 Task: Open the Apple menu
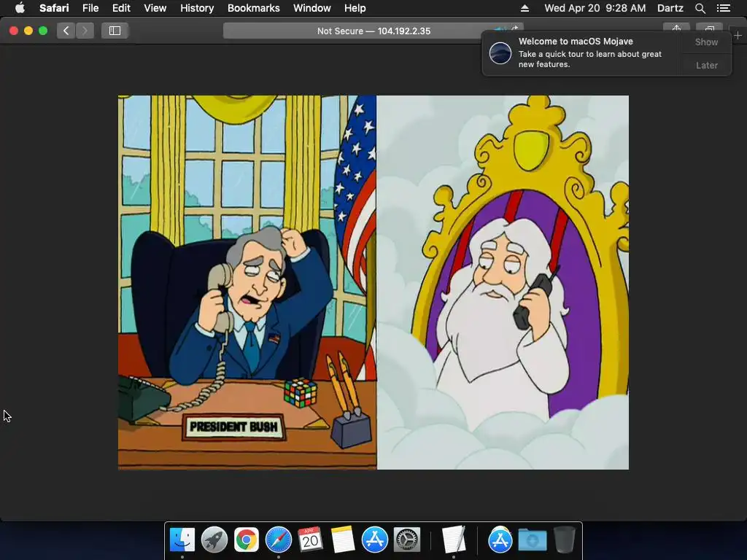click(20, 8)
